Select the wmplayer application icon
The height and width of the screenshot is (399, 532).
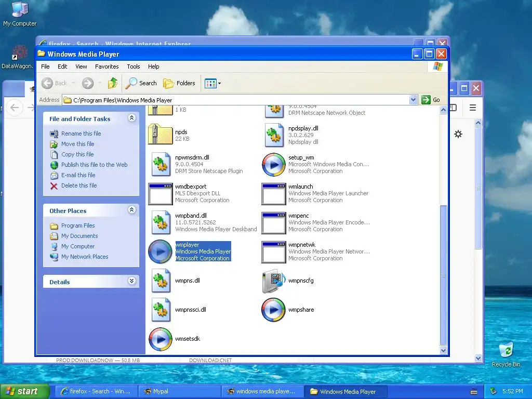point(160,252)
